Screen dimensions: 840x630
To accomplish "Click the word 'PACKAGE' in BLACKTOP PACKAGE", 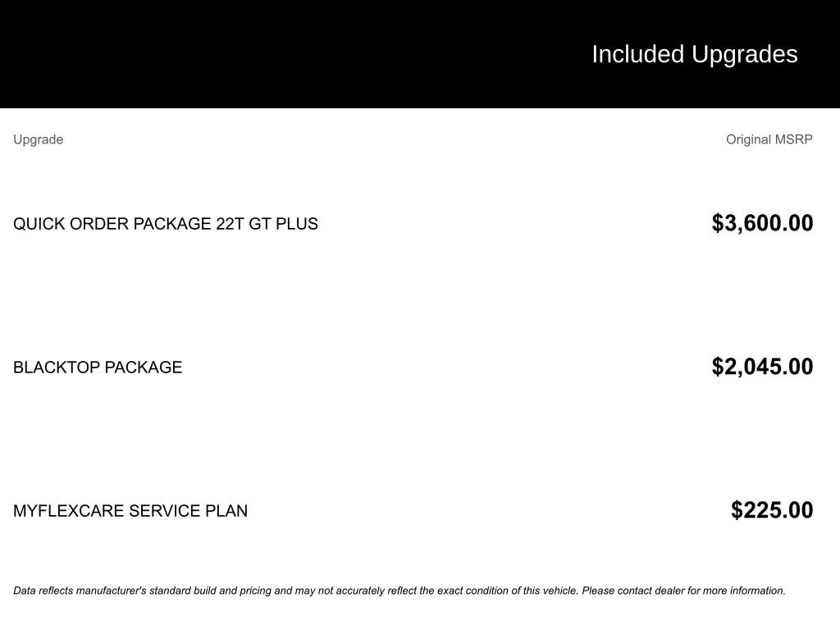I will click(x=143, y=367).
